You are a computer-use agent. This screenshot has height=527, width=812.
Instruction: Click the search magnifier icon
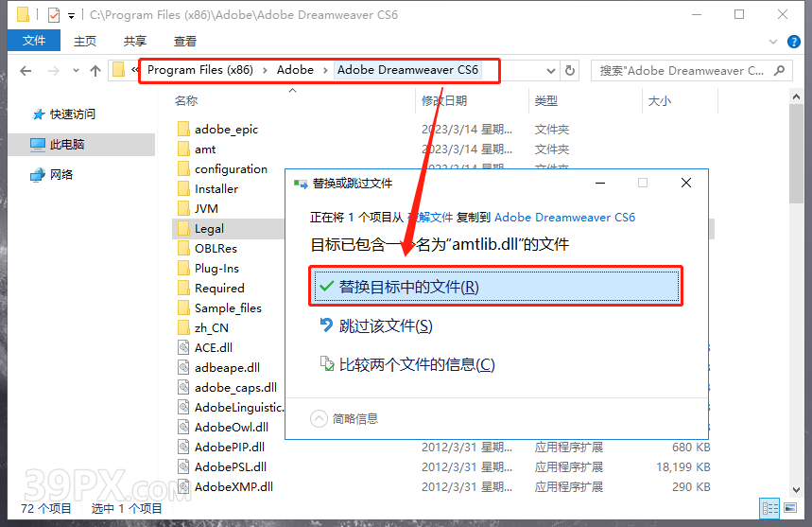pos(779,70)
